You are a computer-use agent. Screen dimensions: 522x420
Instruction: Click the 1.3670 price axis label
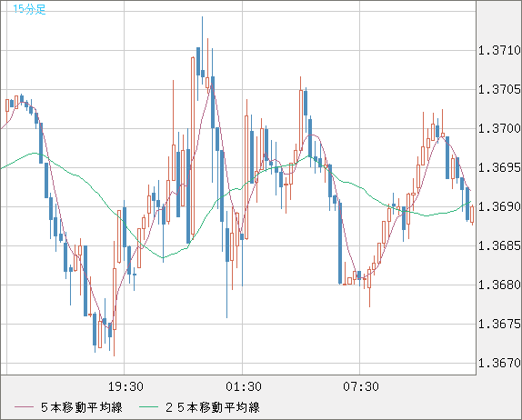click(x=499, y=363)
